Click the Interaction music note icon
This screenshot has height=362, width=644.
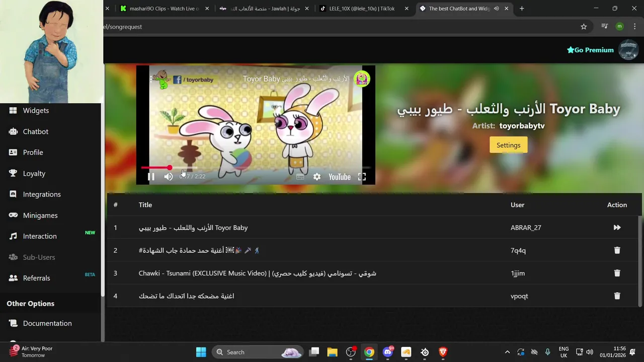[x=13, y=236]
